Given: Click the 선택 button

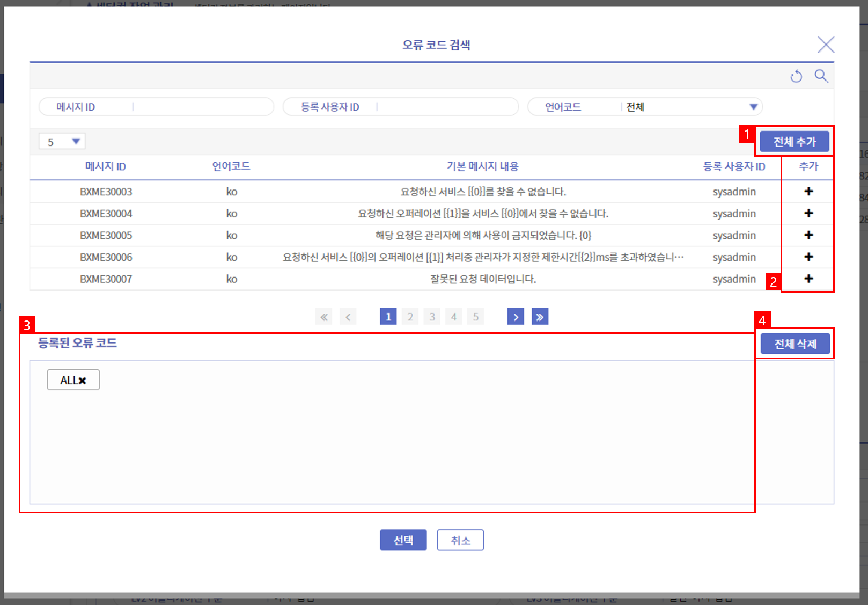Looking at the screenshot, I should 403,540.
